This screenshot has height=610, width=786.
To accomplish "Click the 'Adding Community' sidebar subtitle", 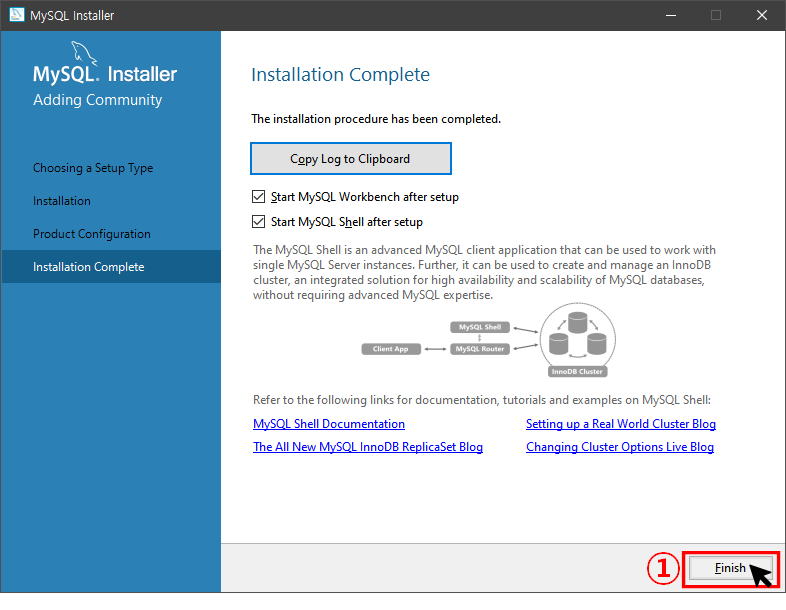I will pyautogui.click(x=98, y=100).
